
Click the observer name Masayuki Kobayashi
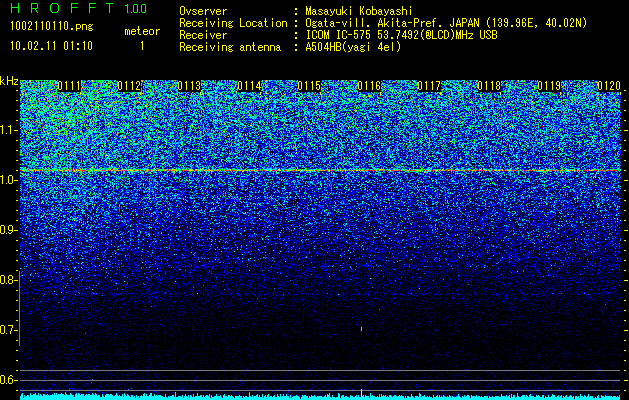(359, 11)
